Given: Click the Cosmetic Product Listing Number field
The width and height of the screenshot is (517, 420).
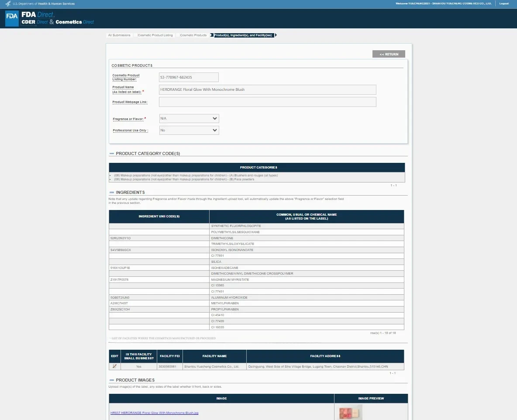Looking at the screenshot, I should (189, 77).
